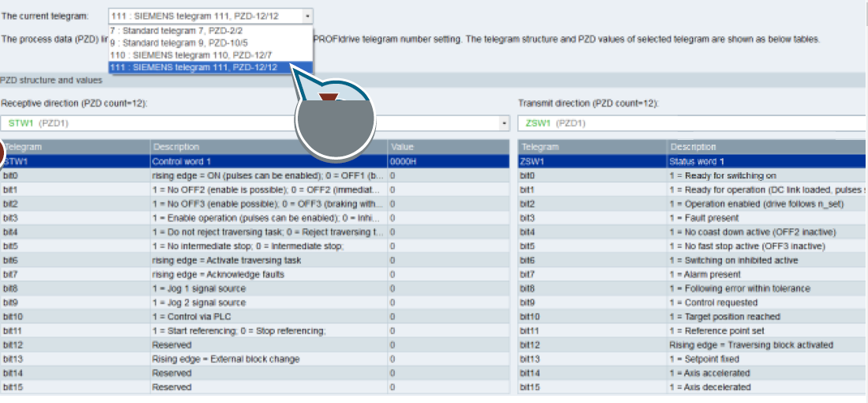Select '1 = Jog 2 signal source' row
The width and height of the screenshot is (868, 403).
tap(254, 303)
